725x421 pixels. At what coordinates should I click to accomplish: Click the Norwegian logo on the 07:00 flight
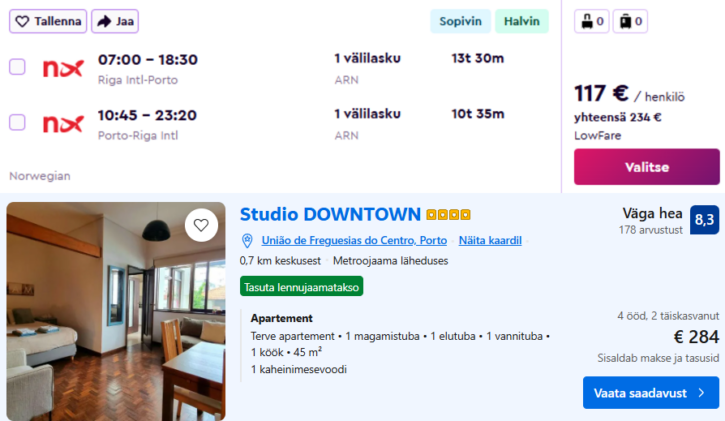tap(63, 68)
